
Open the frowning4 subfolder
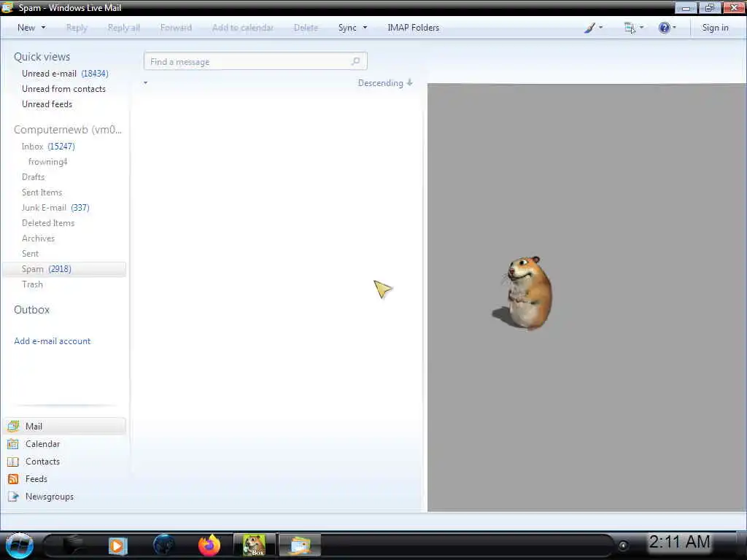[x=47, y=162]
